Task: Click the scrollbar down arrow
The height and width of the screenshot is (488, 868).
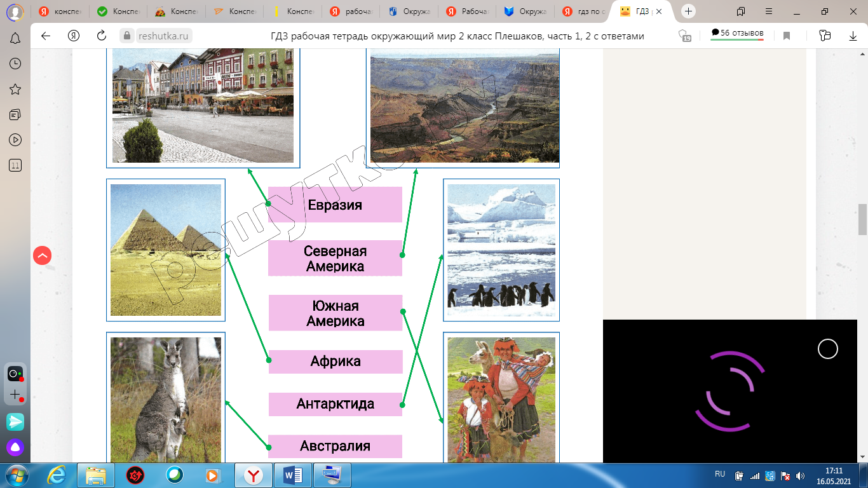Action: [862, 457]
